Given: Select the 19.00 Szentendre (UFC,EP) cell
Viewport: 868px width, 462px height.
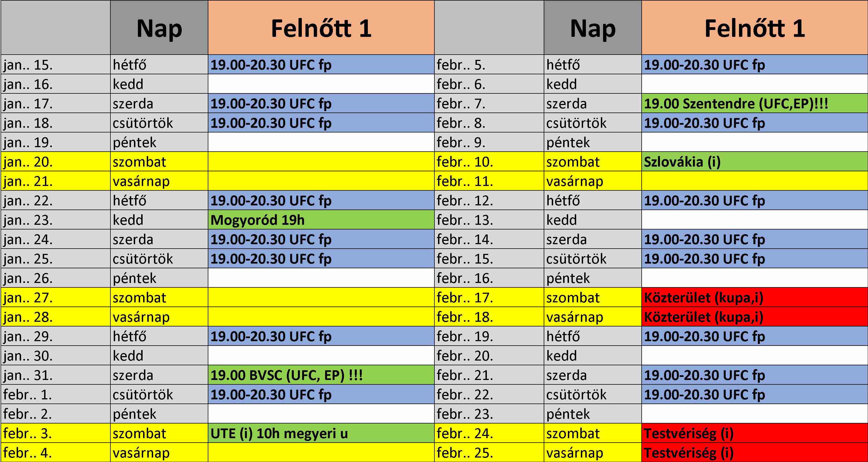Looking at the screenshot, I should [754, 103].
